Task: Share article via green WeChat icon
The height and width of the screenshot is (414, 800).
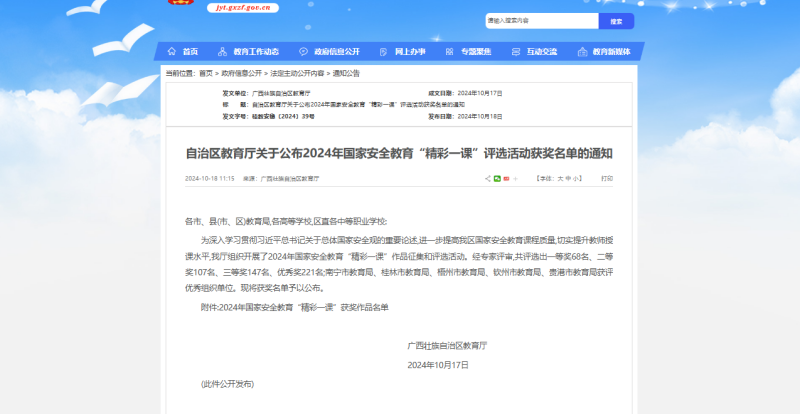Action: [x=497, y=178]
